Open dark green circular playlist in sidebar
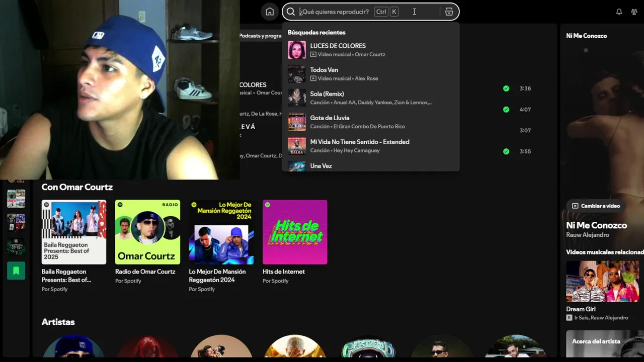Screen dimensions: 644x362 [x=16, y=247]
